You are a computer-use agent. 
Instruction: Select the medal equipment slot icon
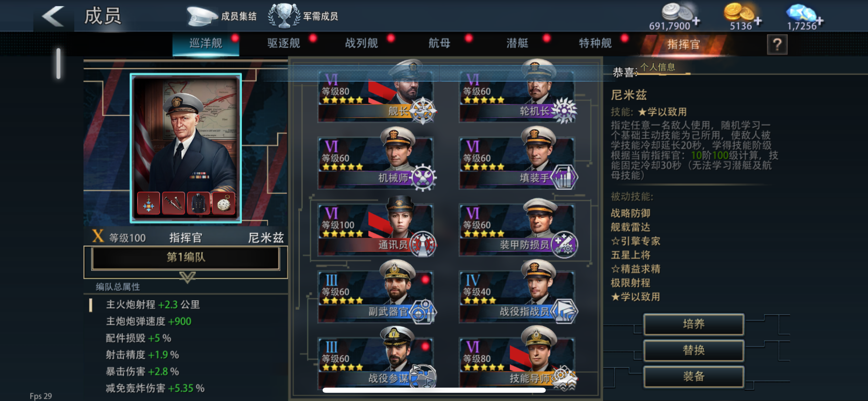click(148, 203)
